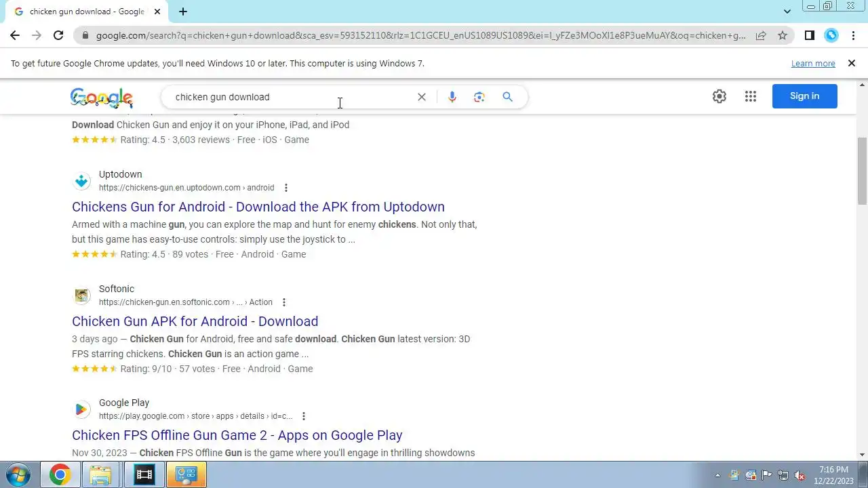Screen dimensions: 868x488
Task: Click the play.google.com URL breadcrumb
Action: (x=195, y=416)
